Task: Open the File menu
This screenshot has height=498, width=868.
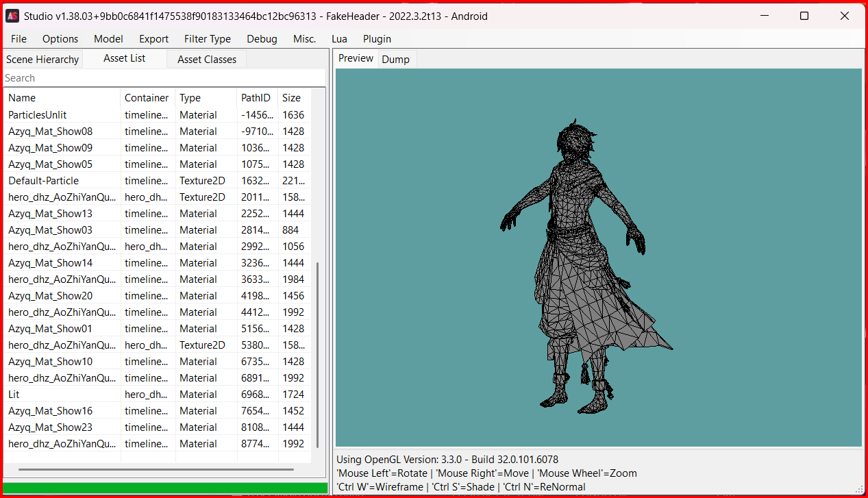Action: 18,39
